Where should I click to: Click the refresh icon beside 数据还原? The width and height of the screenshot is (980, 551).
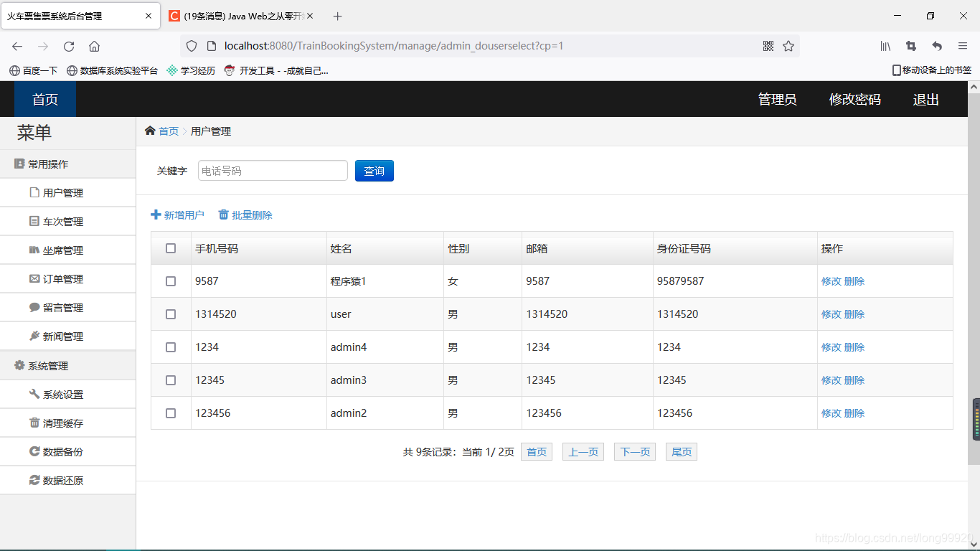point(34,480)
